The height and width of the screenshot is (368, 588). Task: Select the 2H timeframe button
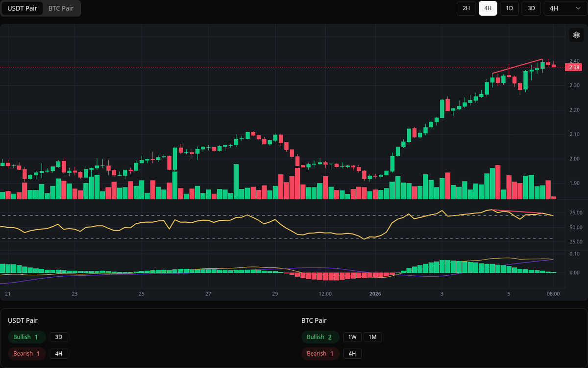coord(465,8)
